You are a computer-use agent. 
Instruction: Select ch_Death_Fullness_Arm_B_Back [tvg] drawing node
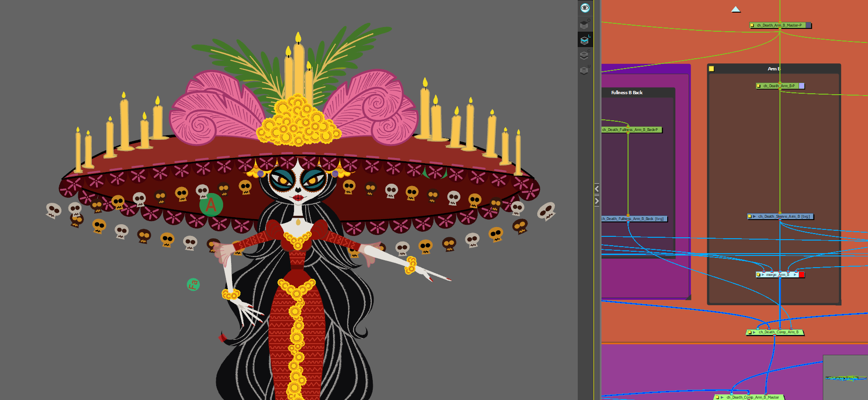(634, 219)
